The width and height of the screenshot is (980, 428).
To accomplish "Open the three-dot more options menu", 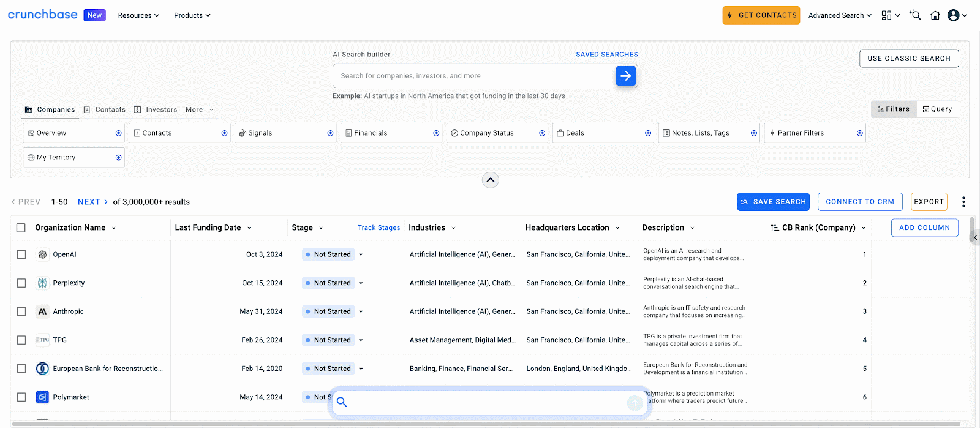I will 963,202.
